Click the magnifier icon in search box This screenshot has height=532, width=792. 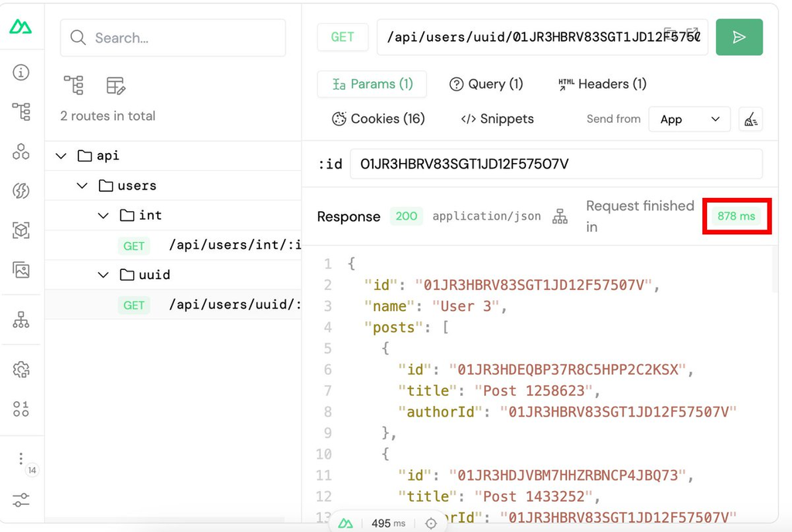click(x=78, y=37)
